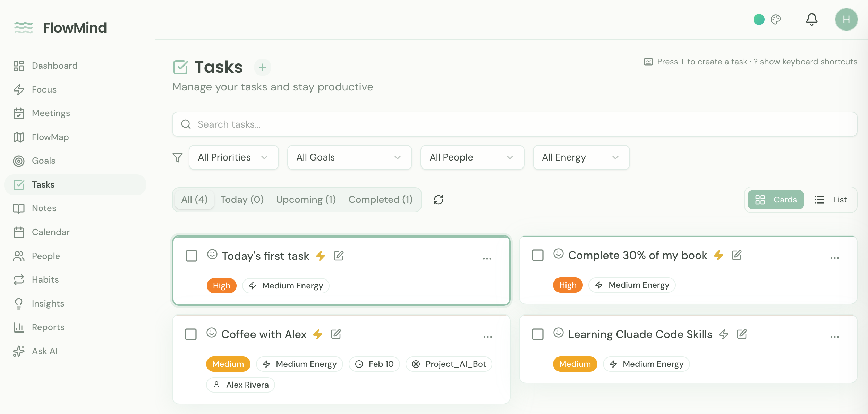
Task: Click the plus icon beside Tasks heading
Action: [x=263, y=67]
